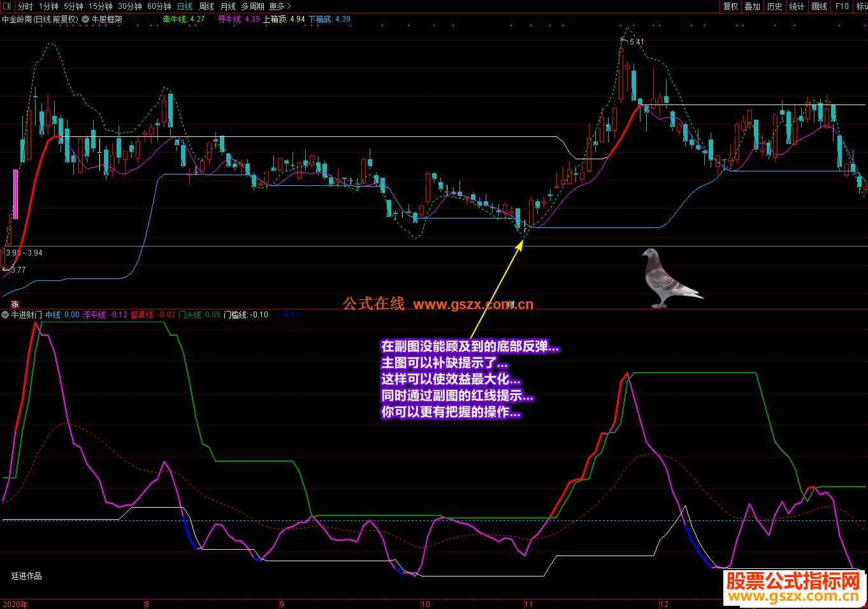
Task: Open the 历史 history button
Action: [775, 6]
